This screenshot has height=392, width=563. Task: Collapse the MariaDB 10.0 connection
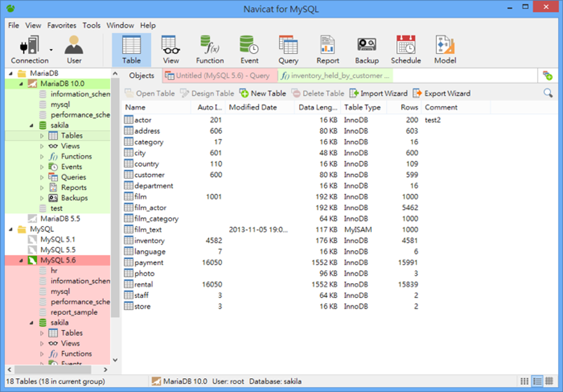(21, 84)
